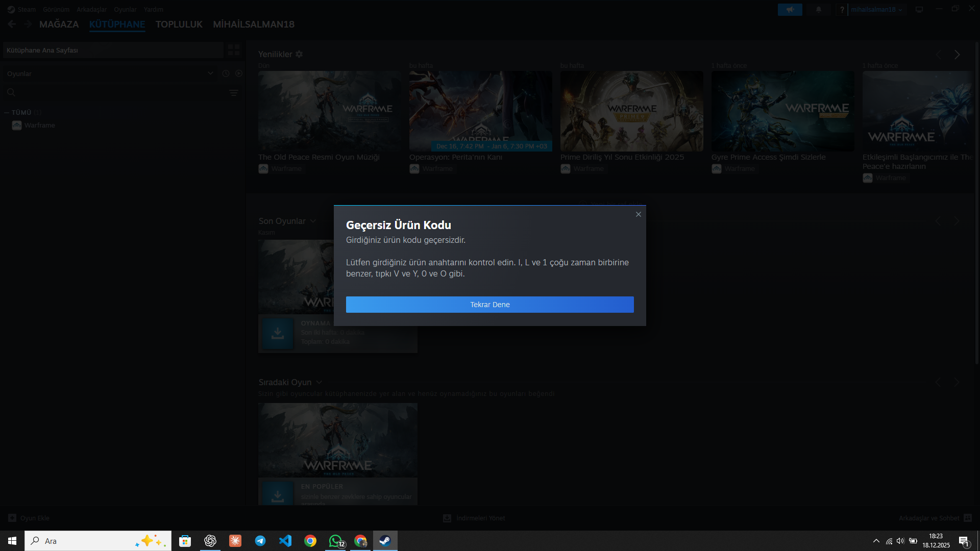Open Arkadaşlar ve Sohbet
This screenshot has width=980, height=551.
pyautogui.click(x=935, y=518)
